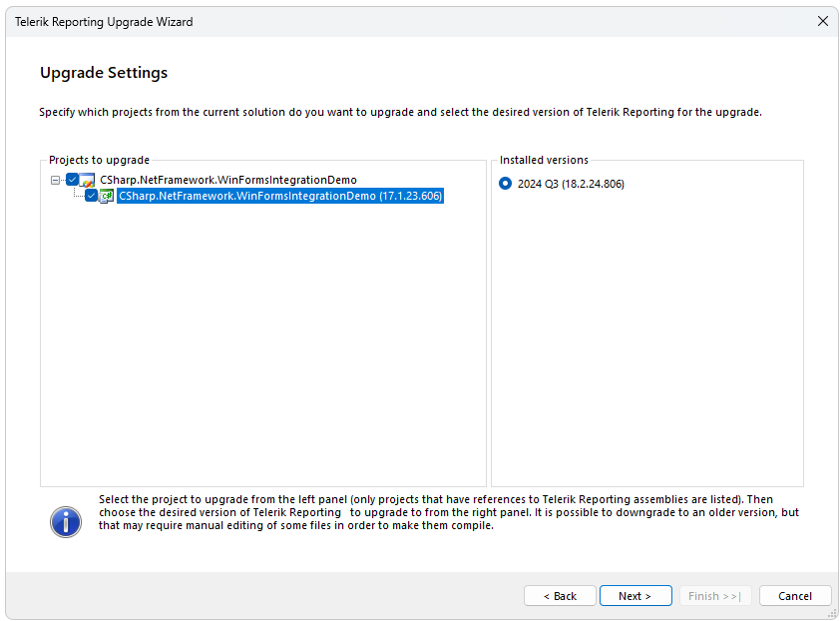Uncheck the solution-level checkbox in Projects to upgrade
Screen dimensions: 840x621
(73, 180)
